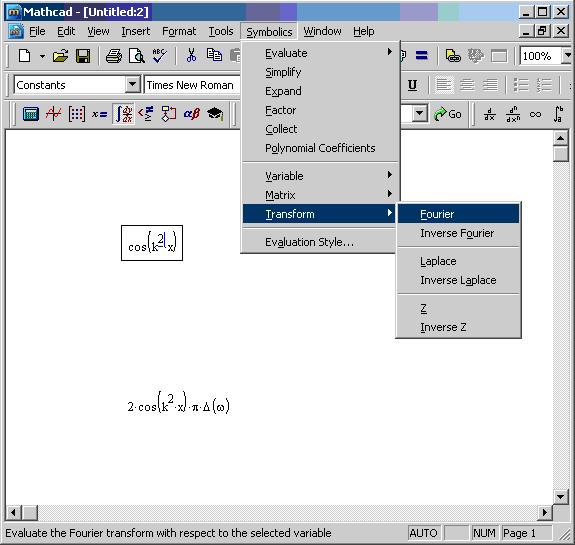Screen dimensions: 575x545
Task: Click the Cut scissors icon
Action: click(x=191, y=56)
